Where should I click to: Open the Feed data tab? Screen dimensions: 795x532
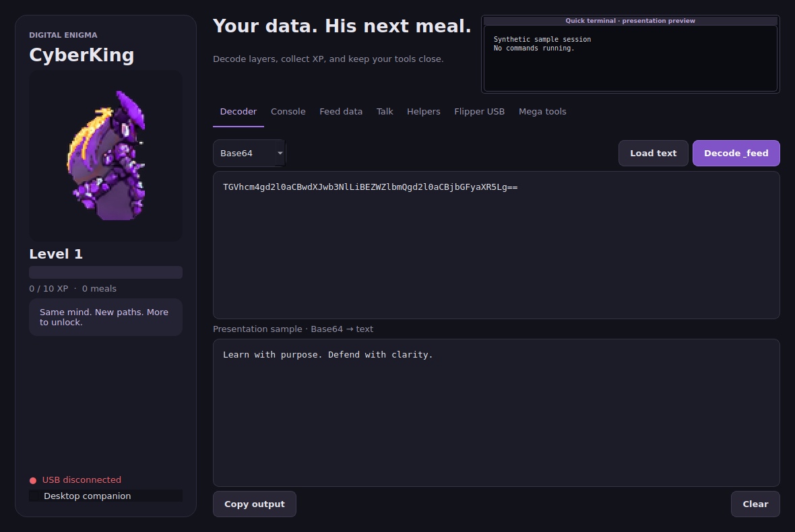pos(341,112)
